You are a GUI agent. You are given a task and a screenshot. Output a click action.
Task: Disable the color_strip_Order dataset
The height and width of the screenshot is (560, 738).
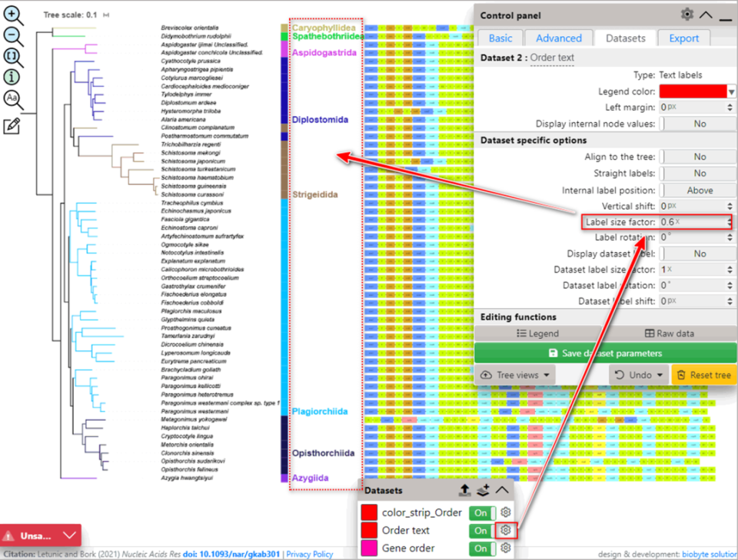480,512
